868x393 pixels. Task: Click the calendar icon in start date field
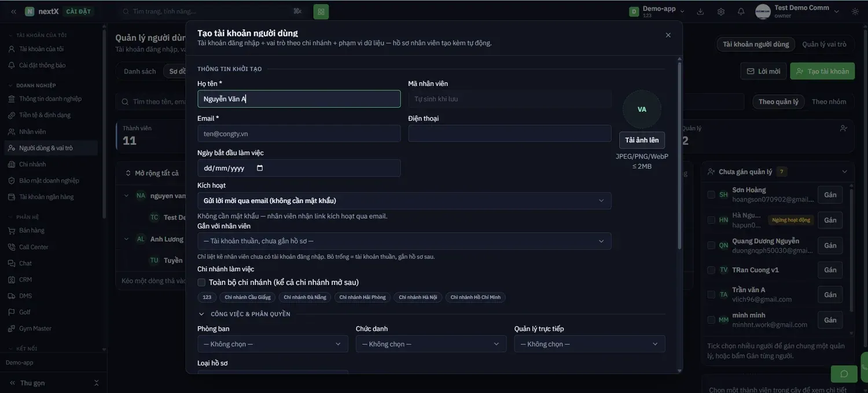[260, 168]
